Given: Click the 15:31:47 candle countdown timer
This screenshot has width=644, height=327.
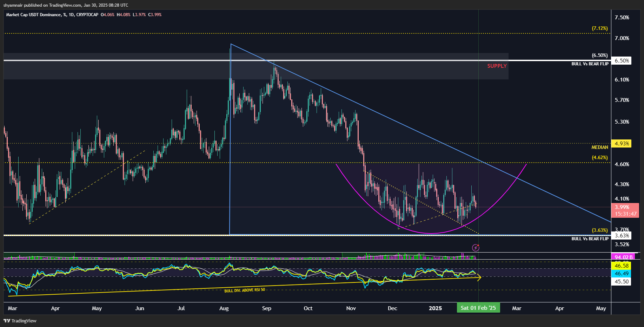Looking at the screenshot, I should (625, 214).
